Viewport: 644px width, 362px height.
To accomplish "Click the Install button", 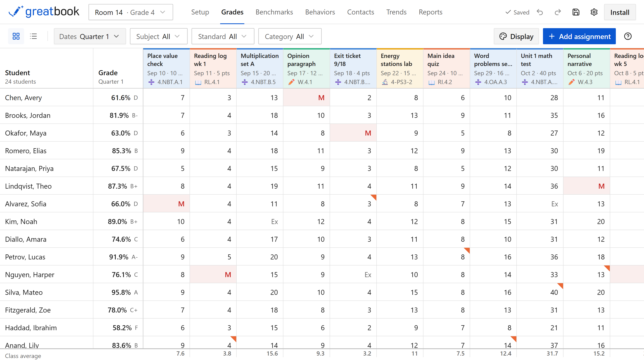I will point(620,12).
